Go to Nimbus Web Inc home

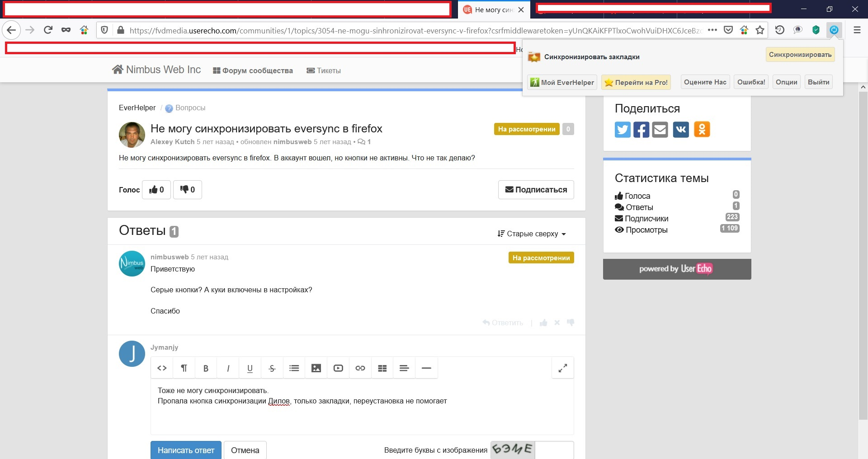(156, 70)
